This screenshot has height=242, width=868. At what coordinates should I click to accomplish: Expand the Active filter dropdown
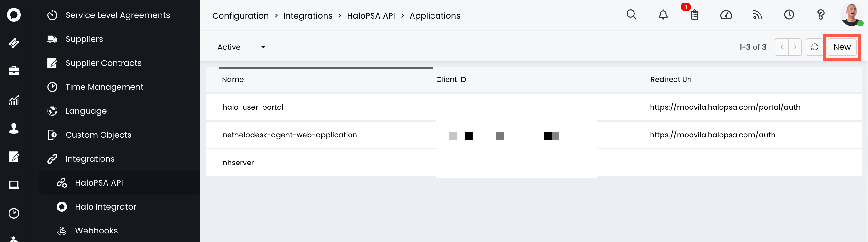coord(241,47)
